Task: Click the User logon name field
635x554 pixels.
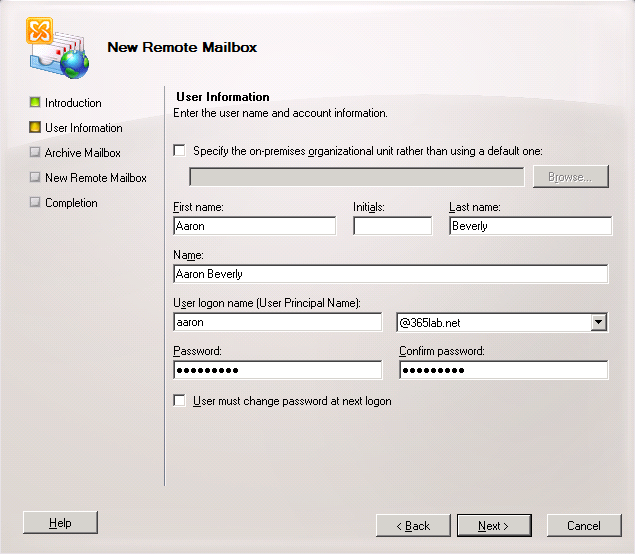Action: 277,322
